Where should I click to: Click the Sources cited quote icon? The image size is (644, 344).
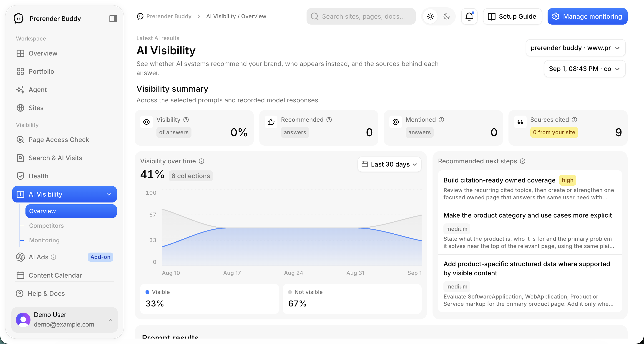pos(520,122)
